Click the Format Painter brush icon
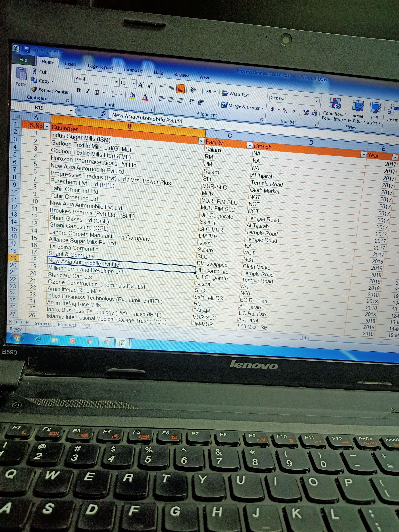This screenshot has width=399, height=532. pos(34,90)
